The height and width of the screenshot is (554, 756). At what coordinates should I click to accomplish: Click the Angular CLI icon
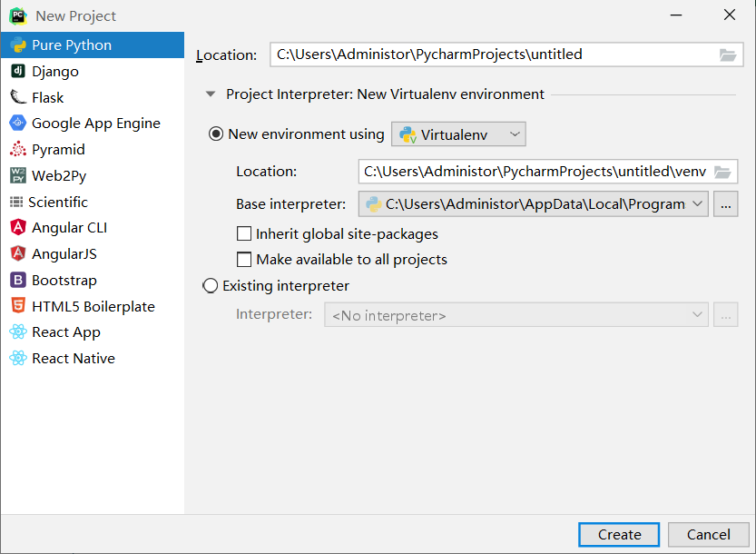pos(18,227)
